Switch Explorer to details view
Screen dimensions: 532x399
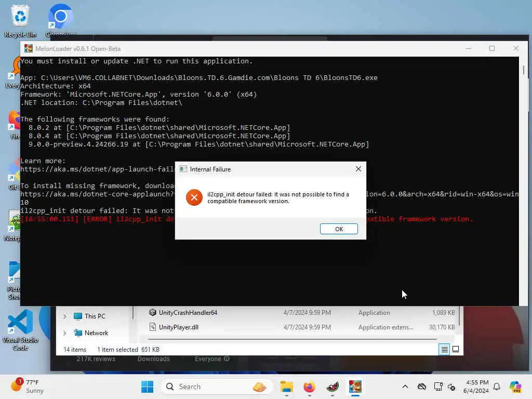[444, 349]
